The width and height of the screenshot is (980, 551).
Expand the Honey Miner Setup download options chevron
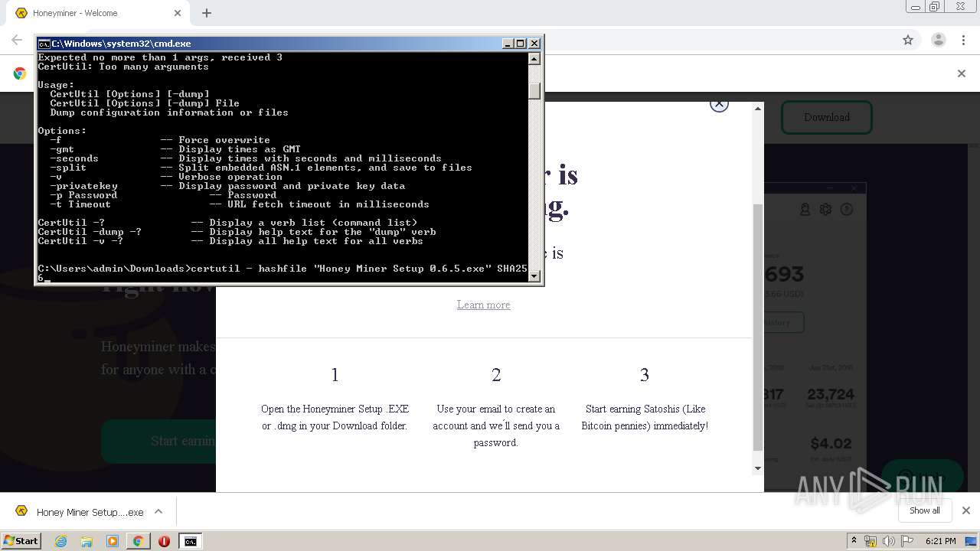point(158,511)
